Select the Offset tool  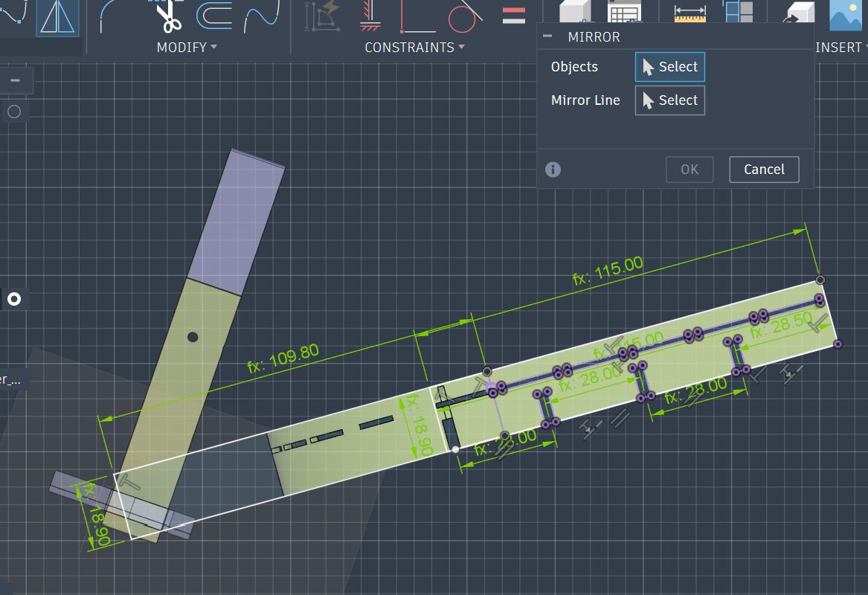(214, 16)
